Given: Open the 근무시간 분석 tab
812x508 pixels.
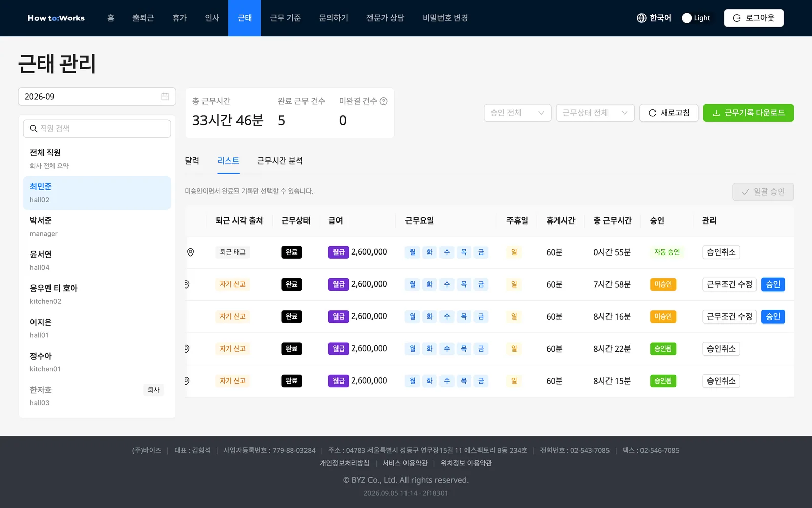Looking at the screenshot, I should [x=280, y=161].
